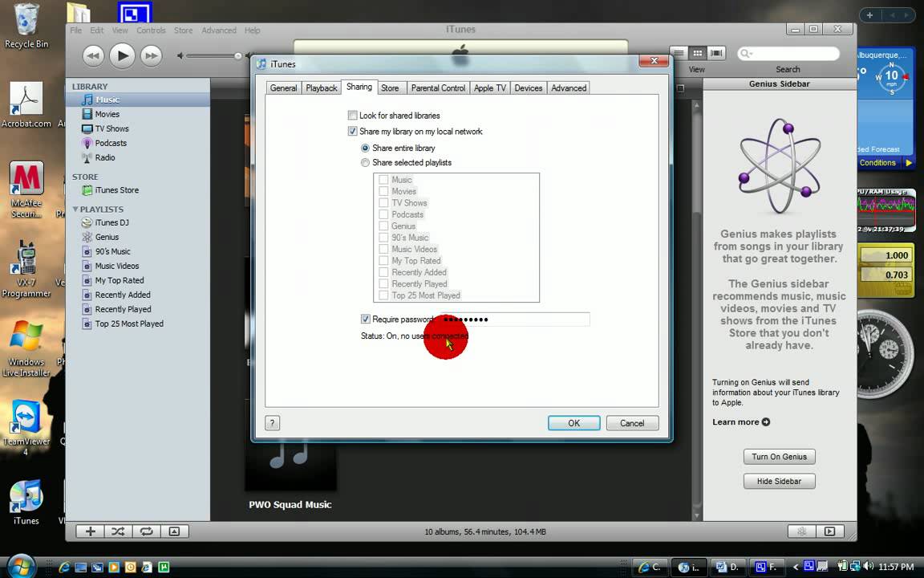Toggle the shuffle button at bottom
Image resolution: width=924 pixels, height=578 pixels.
(118, 531)
